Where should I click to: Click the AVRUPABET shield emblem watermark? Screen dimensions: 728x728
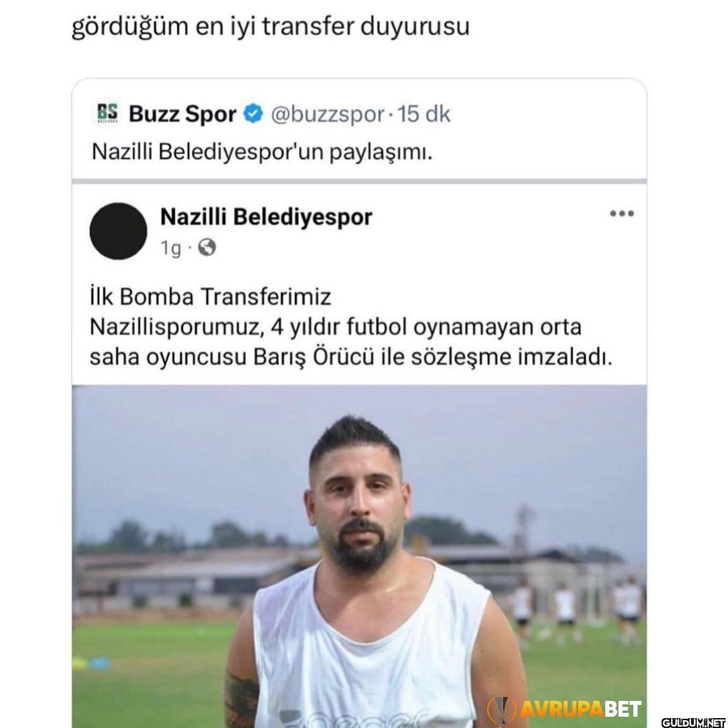502,709
